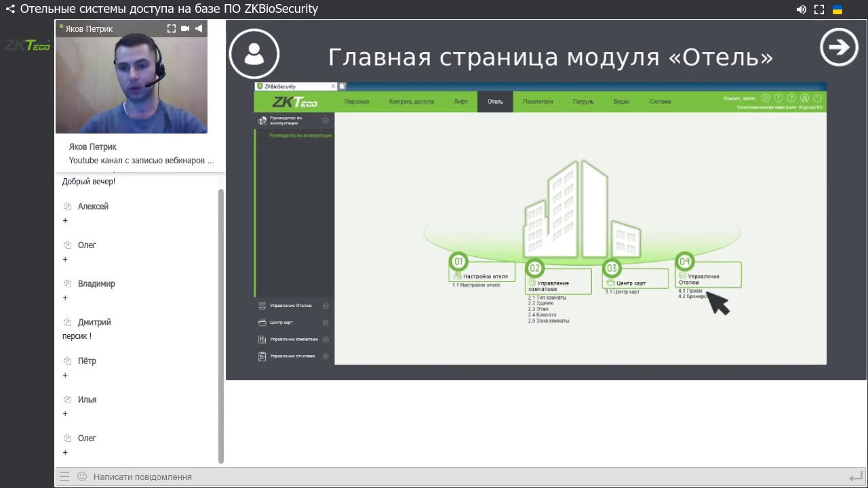The width and height of the screenshot is (868, 488).
Task: Open fullscreen mode for the webinar
Action: (819, 9)
